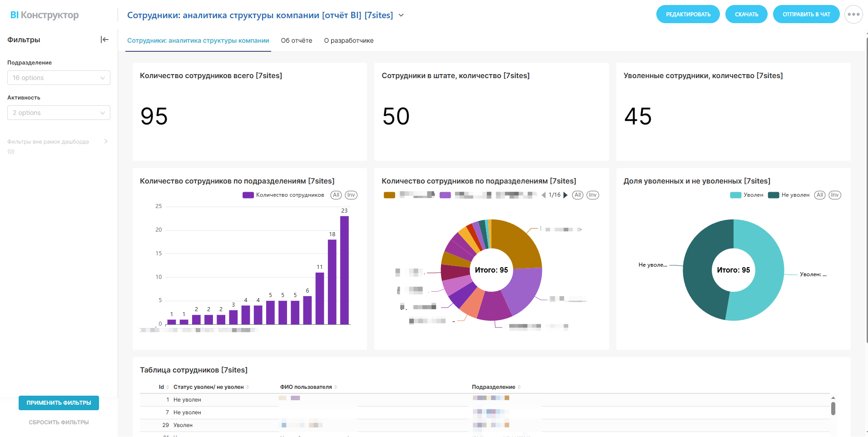This screenshot has height=437, width=868.
Task: Open Активность filter dropdown
Action: (x=59, y=113)
